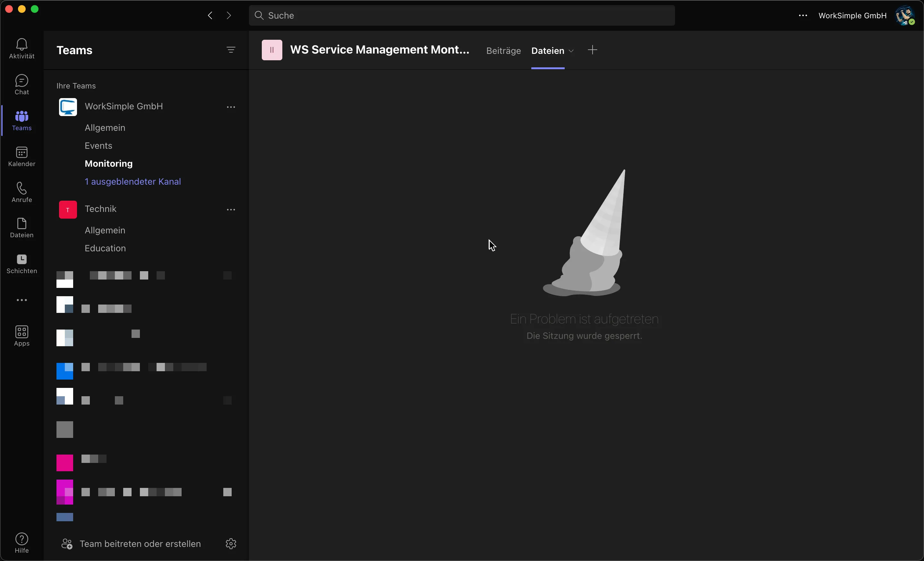Click the Teams filter icon
924x561 pixels.
tap(231, 50)
